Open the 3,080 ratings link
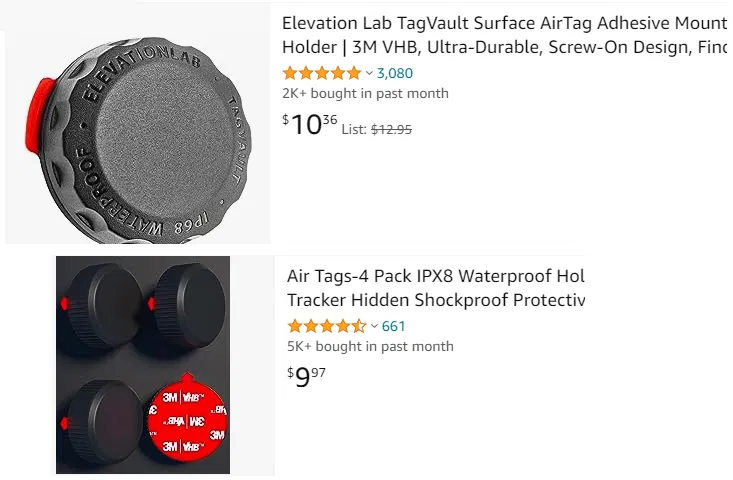This screenshot has width=733, height=480. pos(394,73)
